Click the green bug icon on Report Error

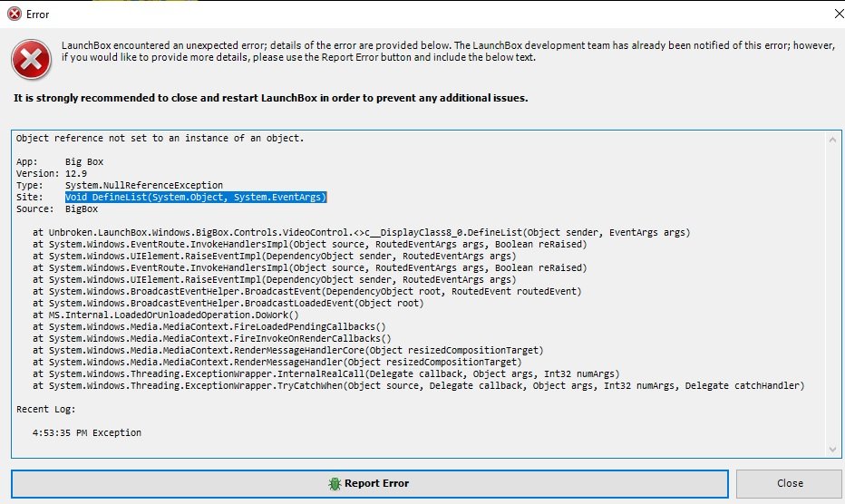click(335, 483)
